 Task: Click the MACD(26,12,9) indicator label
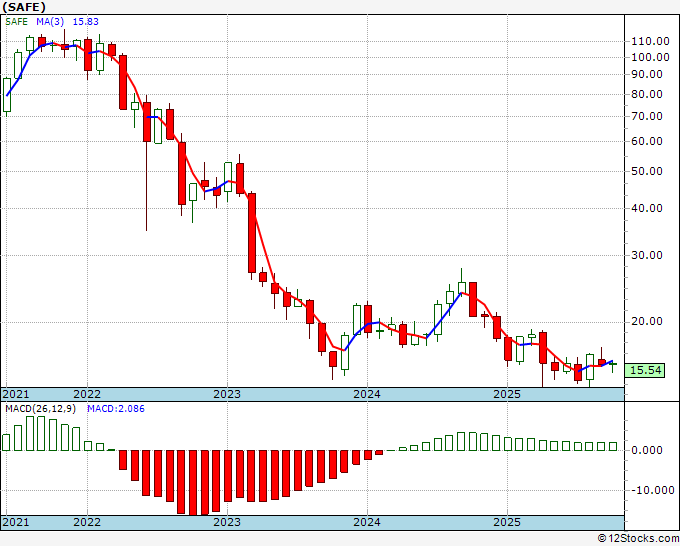(40, 409)
